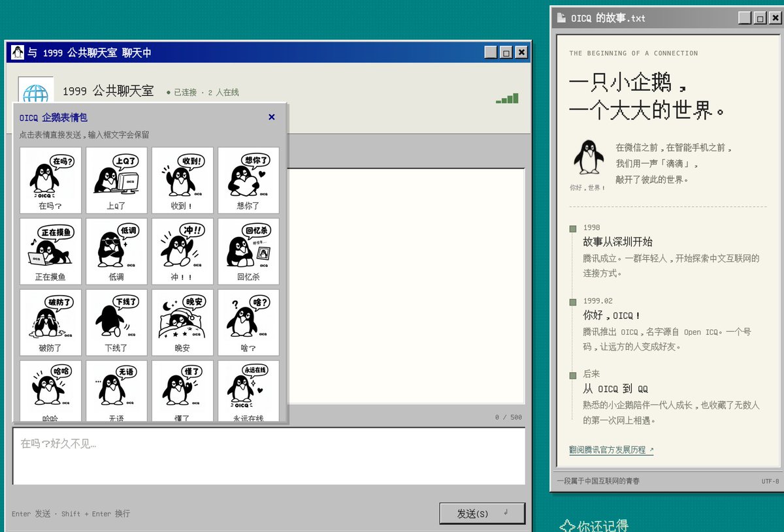Click THE BEGINNING OF A CONNECTION caption
This screenshot has width=784, height=532.
634,54
